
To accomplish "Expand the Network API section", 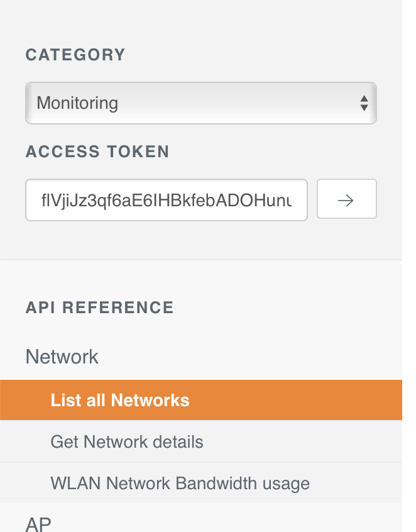I will [x=62, y=357].
